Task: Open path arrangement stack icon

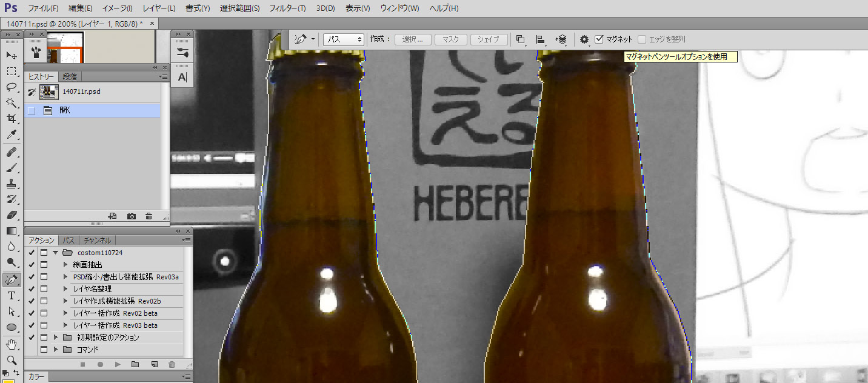Action: tap(561, 39)
